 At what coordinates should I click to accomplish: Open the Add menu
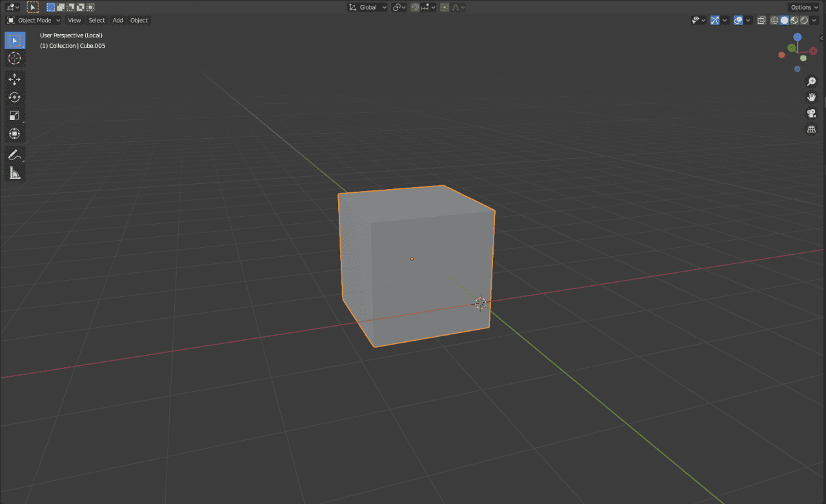(x=117, y=20)
